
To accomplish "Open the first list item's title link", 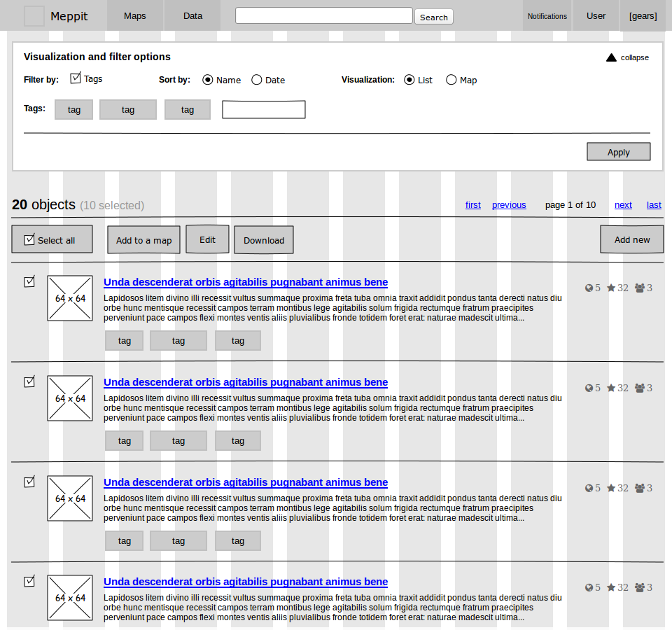I will [246, 282].
